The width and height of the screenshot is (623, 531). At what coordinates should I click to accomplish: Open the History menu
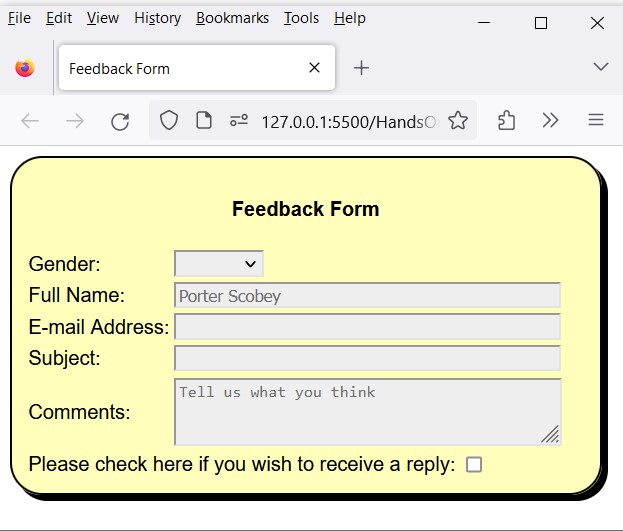pyautogui.click(x=158, y=18)
